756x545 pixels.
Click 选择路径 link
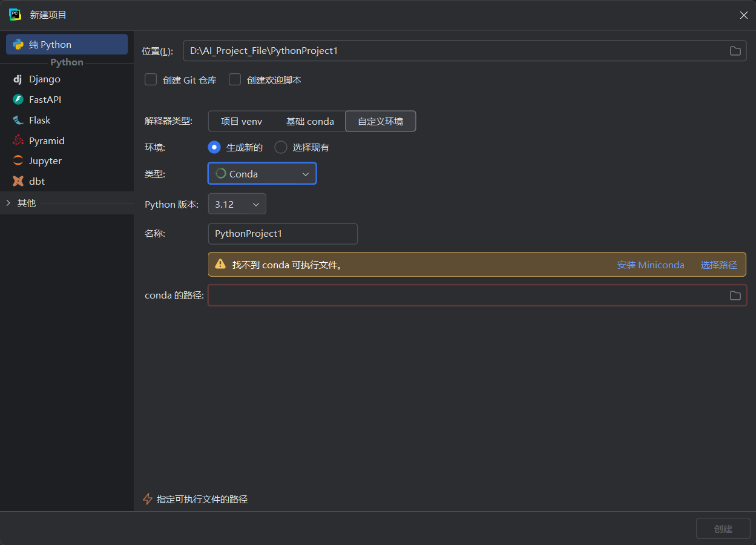point(718,265)
